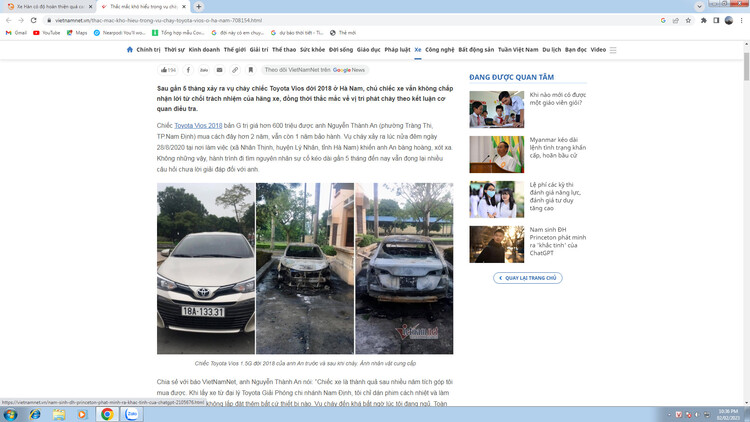
Task: Open Thẻ mới bookmark
Action: (343, 33)
